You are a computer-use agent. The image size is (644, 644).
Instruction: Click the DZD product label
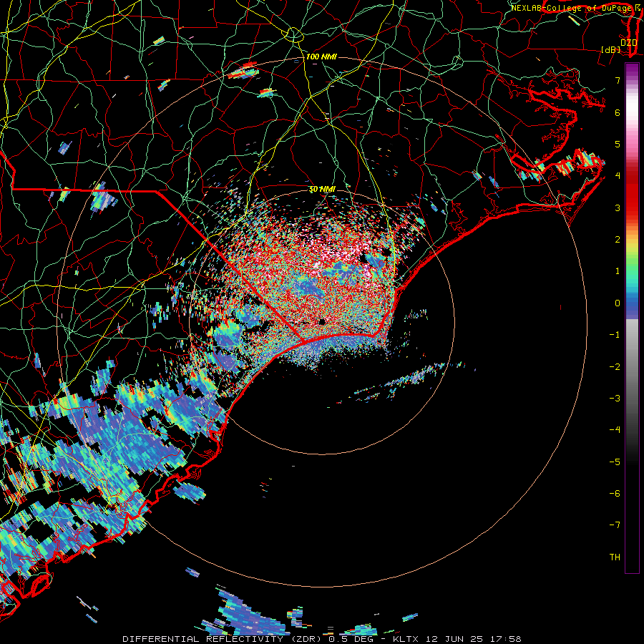(628, 43)
